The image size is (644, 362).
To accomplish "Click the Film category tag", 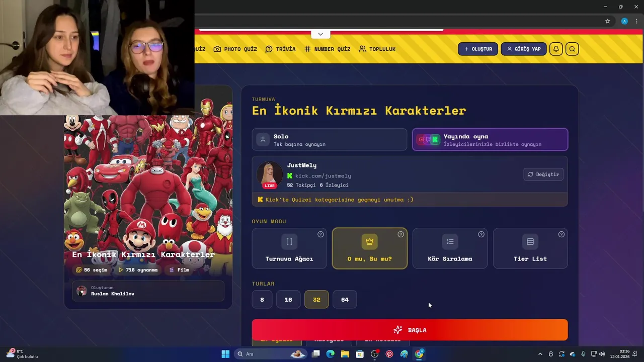I will (x=179, y=270).
